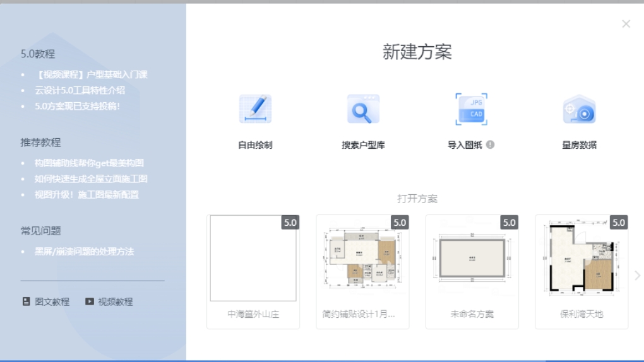The width and height of the screenshot is (644, 362).
Task: Open the 未命名方案 plan thumbnail
Action: click(472, 258)
